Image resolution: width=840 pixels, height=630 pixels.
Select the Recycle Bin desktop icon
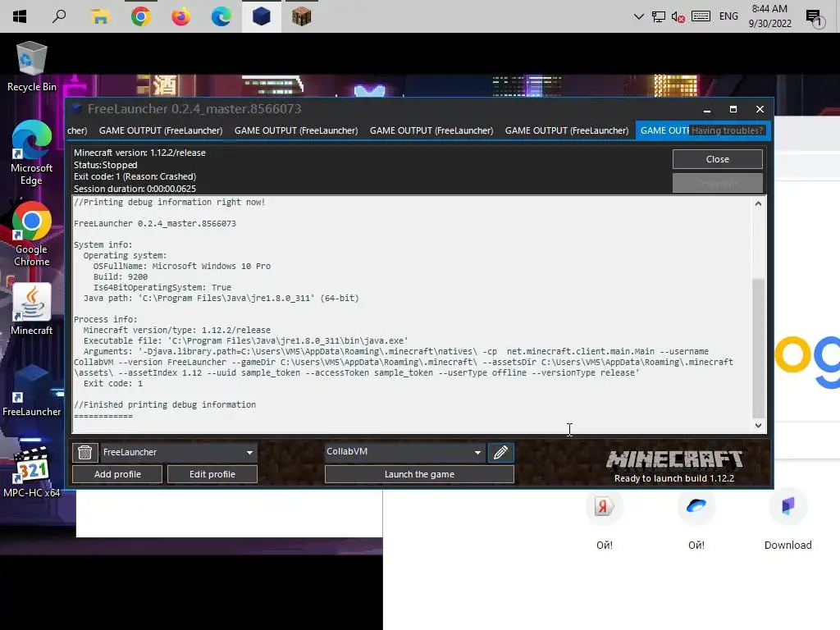pos(32,66)
